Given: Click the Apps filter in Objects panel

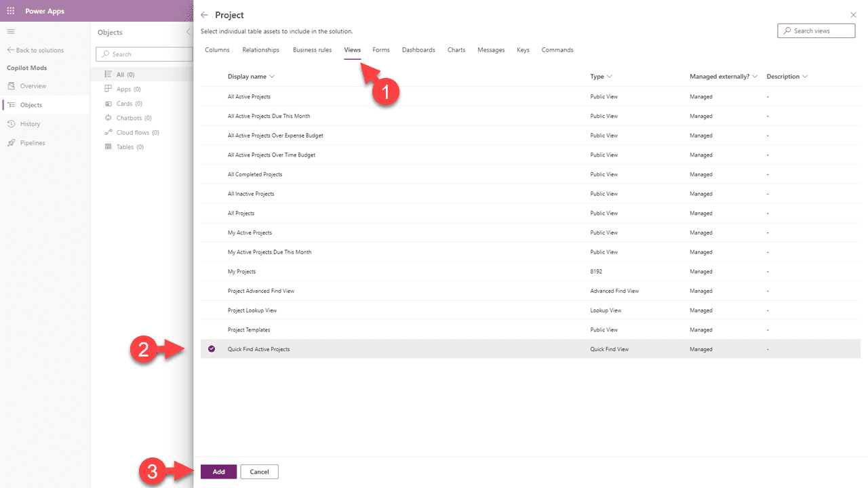Looking at the screenshot, I should coord(124,89).
